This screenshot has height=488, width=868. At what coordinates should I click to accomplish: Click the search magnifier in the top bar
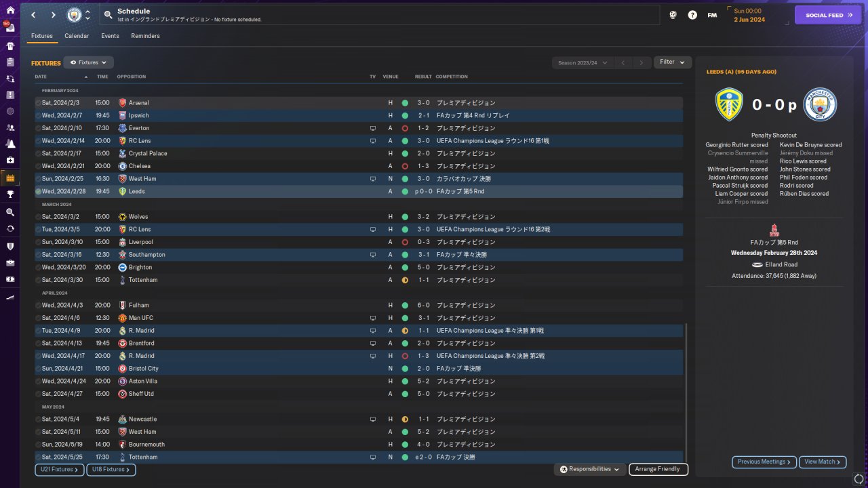click(108, 15)
